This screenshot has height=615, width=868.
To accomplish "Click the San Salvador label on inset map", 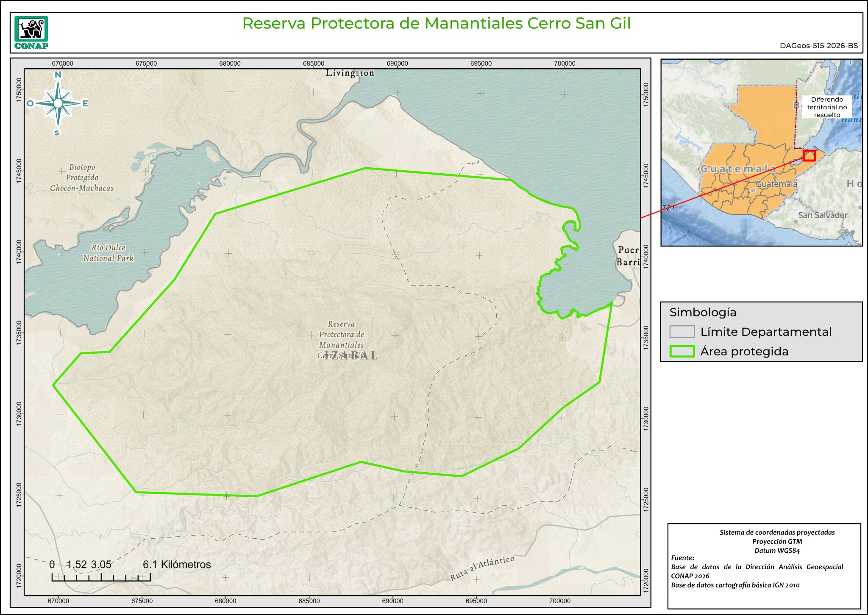I will coord(822,215).
